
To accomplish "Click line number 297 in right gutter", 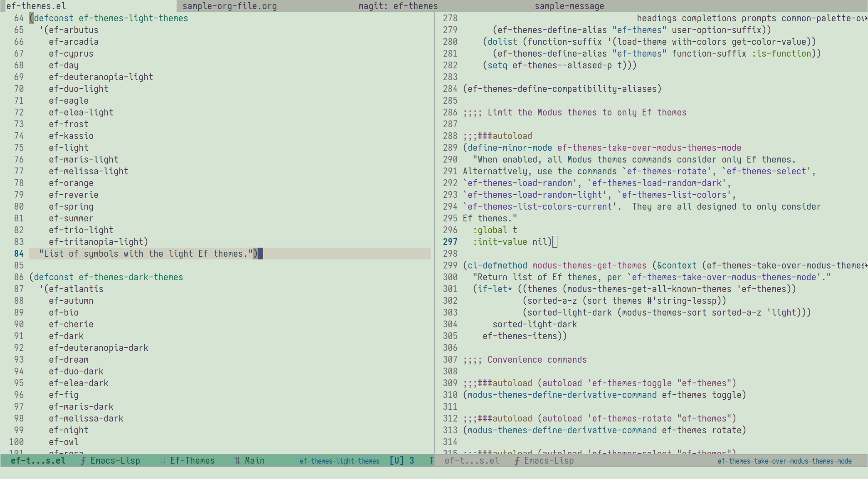I will pyautogui.click(x=450, y=242).
